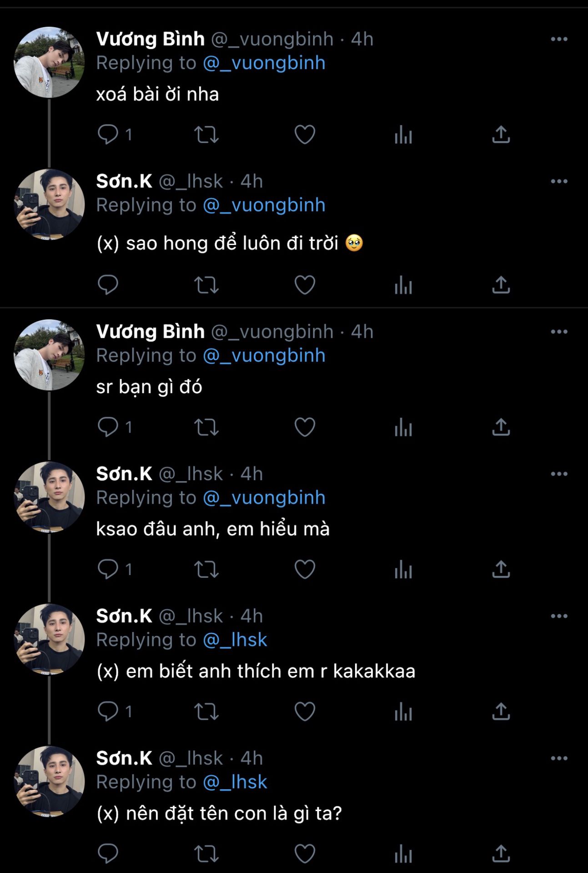This screenshot has width=588, height=873.
Task: Like the "sr bạn gì đó" tweet
Action: pyautogui.click(x=305, y=427)
